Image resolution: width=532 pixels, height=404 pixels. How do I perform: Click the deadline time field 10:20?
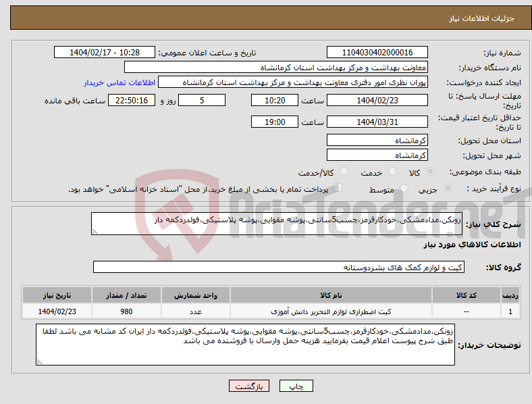coord(275,100)
